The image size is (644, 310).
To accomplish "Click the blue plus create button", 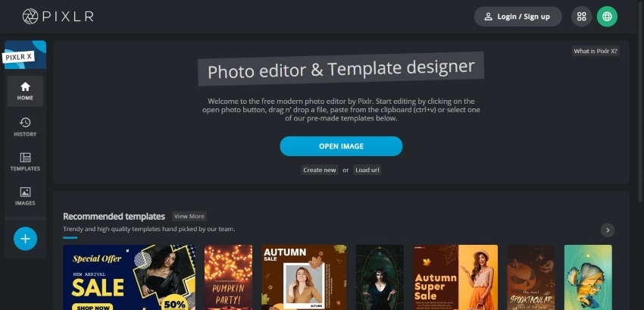I will click(26, 239).
